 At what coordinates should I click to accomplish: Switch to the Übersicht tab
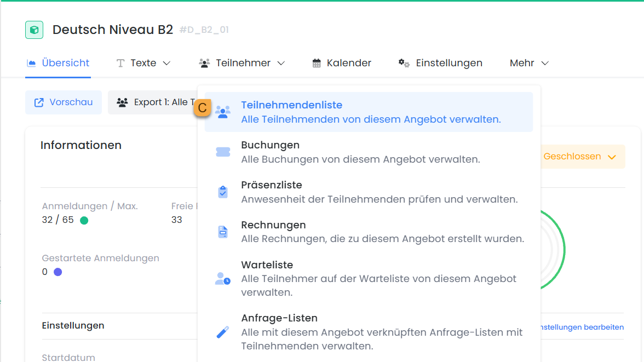pos(58,63)
